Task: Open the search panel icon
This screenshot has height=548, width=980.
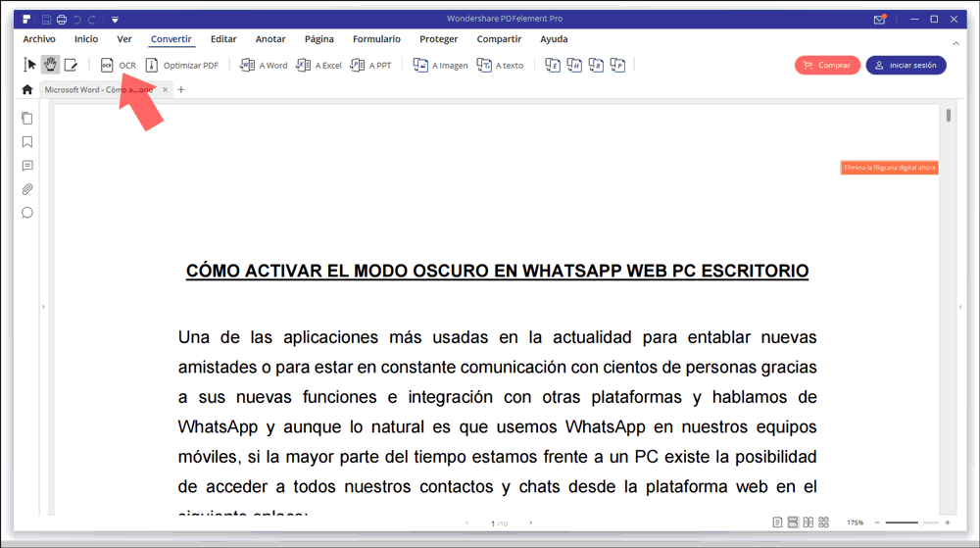Action: coord(26,213)
